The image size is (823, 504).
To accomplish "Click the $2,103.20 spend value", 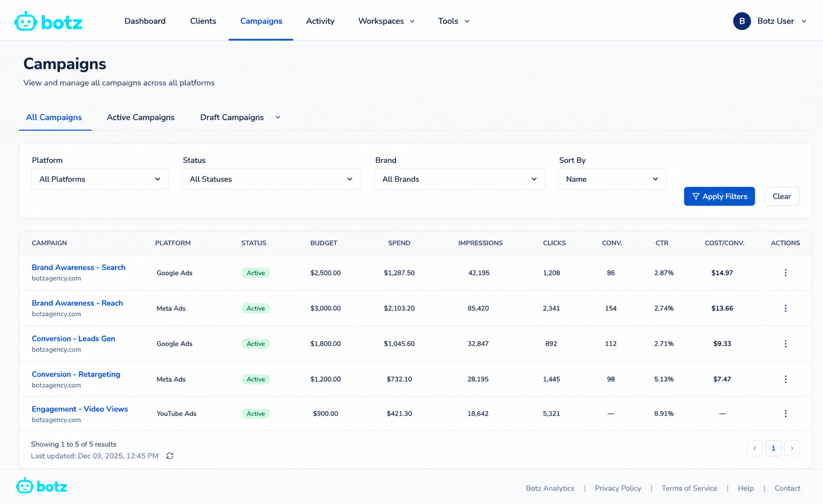I will tap(399, 308).
